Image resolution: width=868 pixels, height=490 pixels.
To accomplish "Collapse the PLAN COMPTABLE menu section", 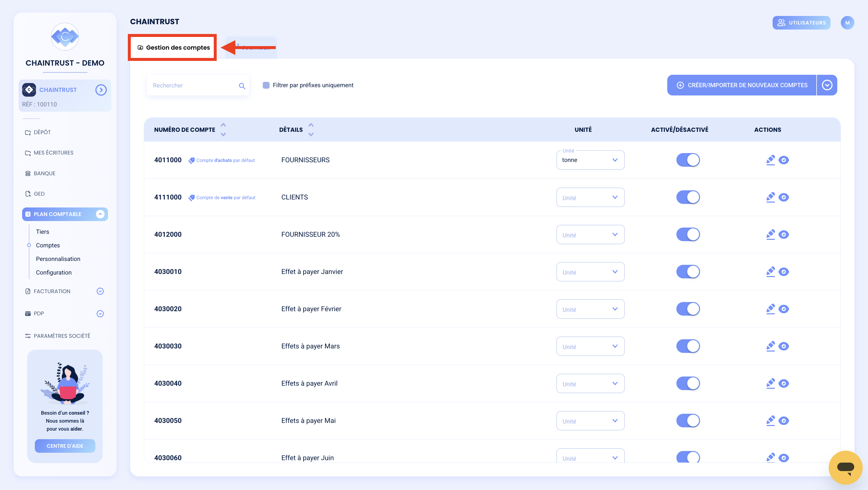I will pyautogui.click(x=100, y=214).
